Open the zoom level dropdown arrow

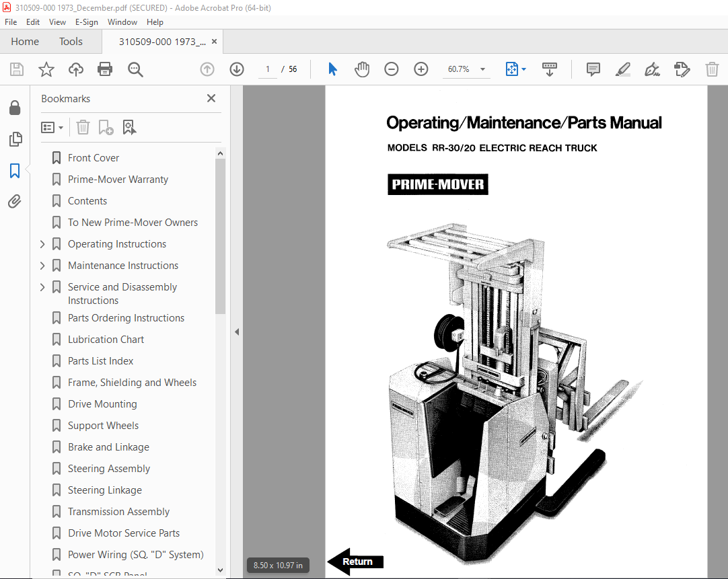(x=483, y=69)
